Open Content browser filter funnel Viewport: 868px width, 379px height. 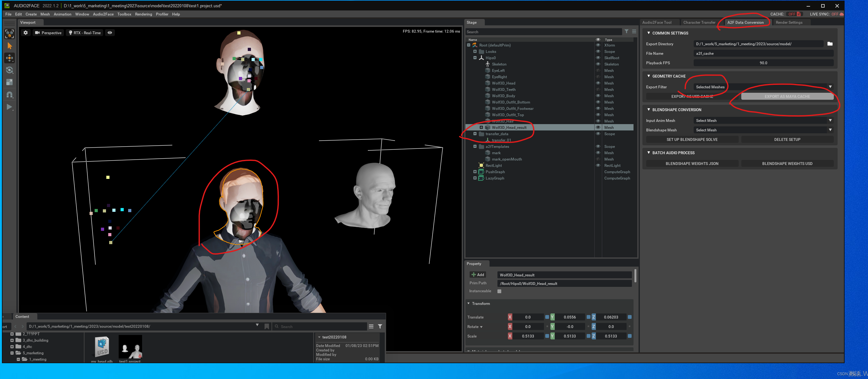(380, 326)
